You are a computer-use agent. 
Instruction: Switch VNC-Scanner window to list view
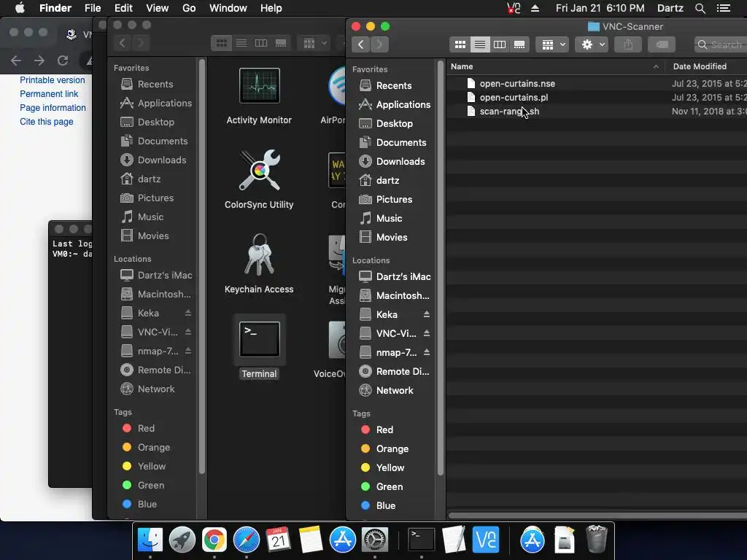tap(480, 44)
